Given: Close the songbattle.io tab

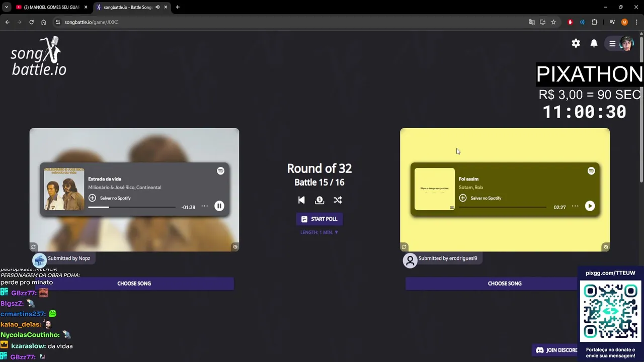Looking at the screenshot, I should pyautogui.click(x=166, y=7).
